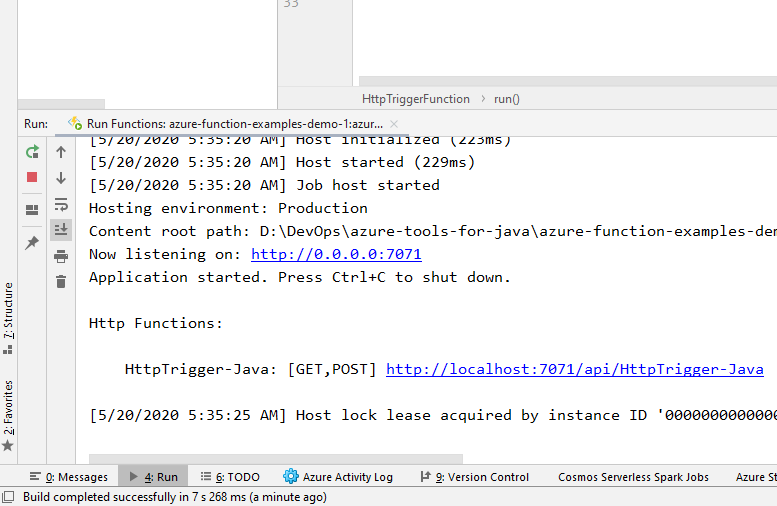Image resolution: width=777 pixels, height=506 pixels.
Task: Click the Run Functions tab icon
Action: 75,123
